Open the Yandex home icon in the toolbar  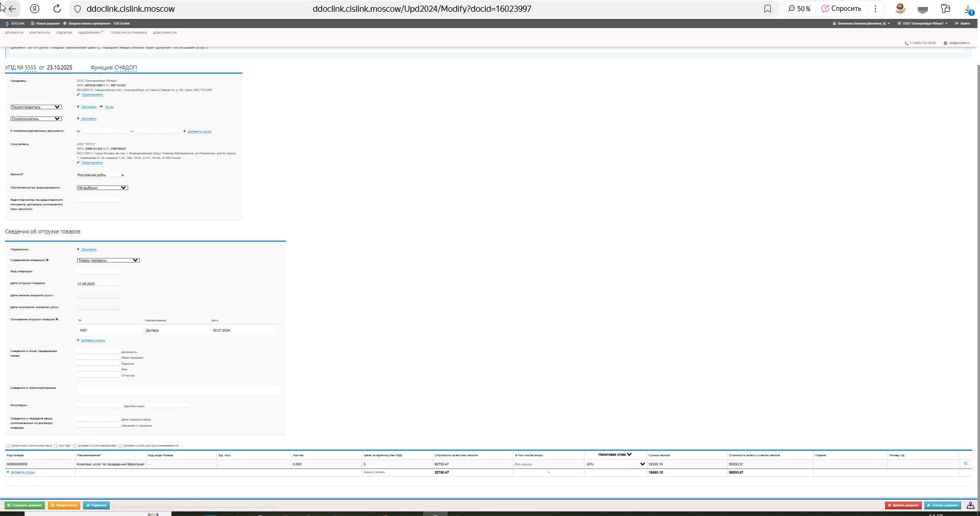click(x=35, y=9)
